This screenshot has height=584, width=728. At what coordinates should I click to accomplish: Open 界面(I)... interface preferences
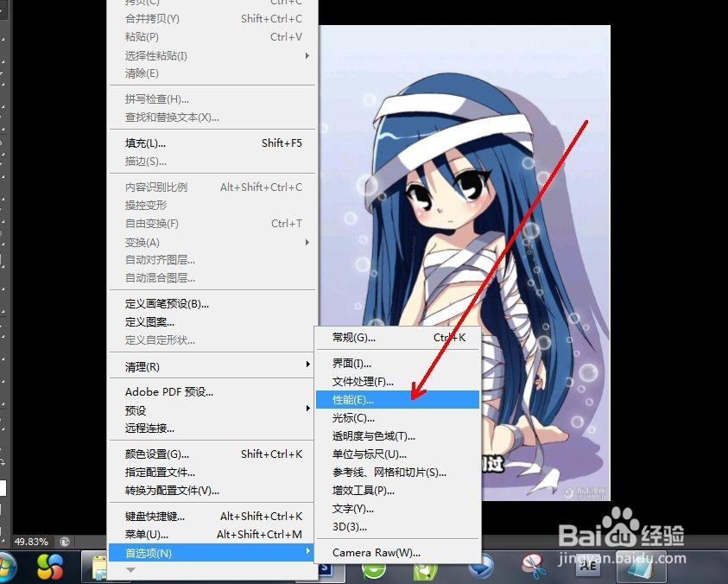(397, 364)
